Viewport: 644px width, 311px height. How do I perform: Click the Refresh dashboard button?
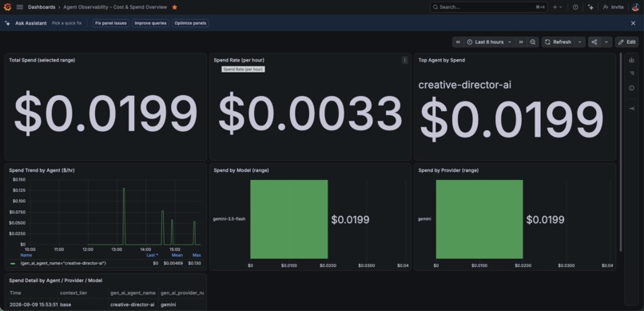point(558,42)
